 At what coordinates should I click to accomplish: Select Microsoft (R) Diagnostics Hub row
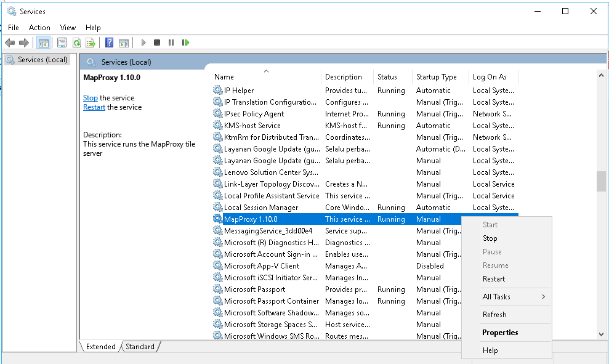pos(337,243)
